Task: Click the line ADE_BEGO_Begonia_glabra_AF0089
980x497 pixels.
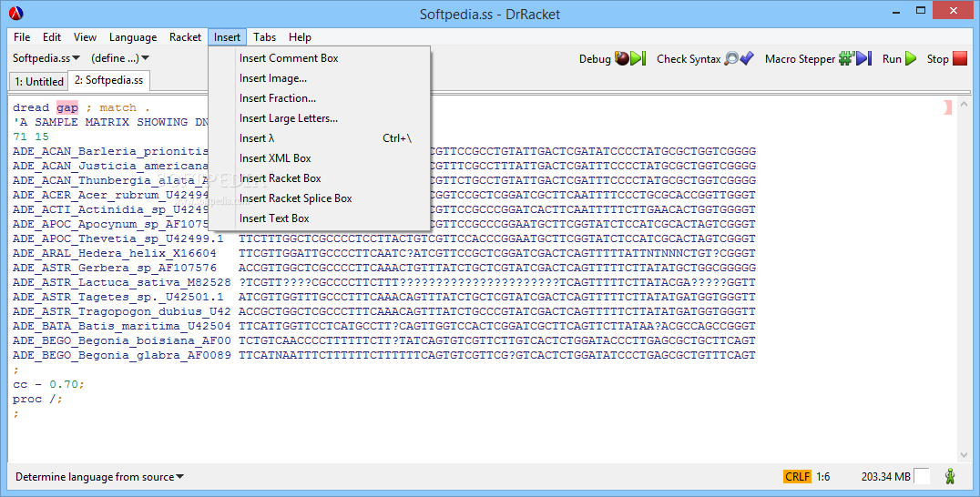Action: point(383,355)
